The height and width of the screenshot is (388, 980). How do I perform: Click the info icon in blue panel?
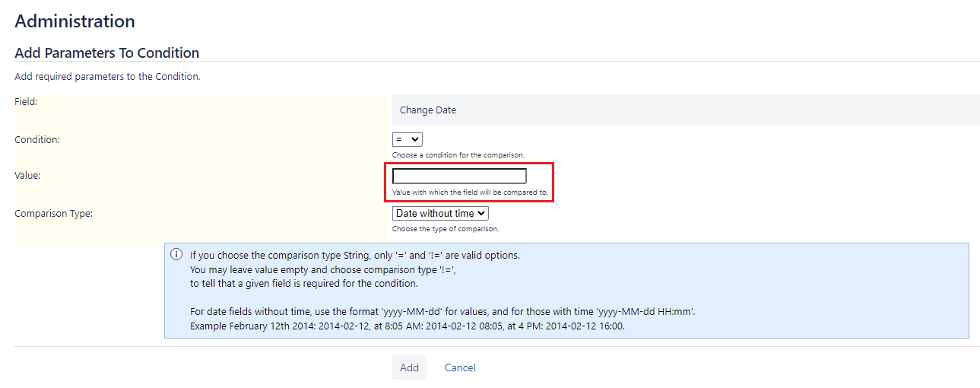pyautogui.click(x=176, y=254)
